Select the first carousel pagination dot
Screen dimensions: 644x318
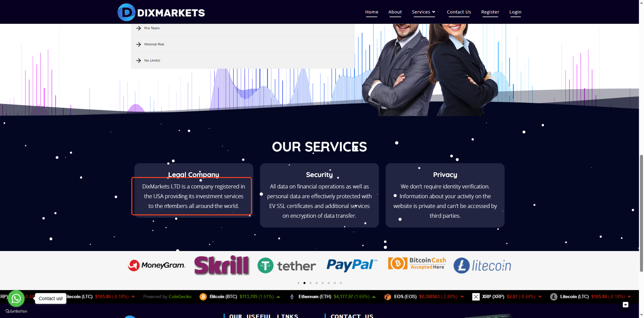(298, 283)
